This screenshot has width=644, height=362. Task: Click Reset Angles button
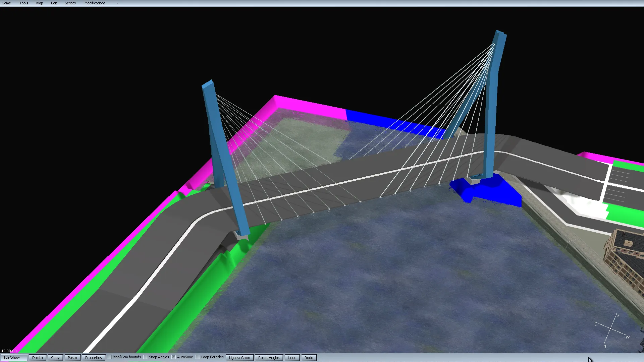pyautogui.click(x=269, y=358)
